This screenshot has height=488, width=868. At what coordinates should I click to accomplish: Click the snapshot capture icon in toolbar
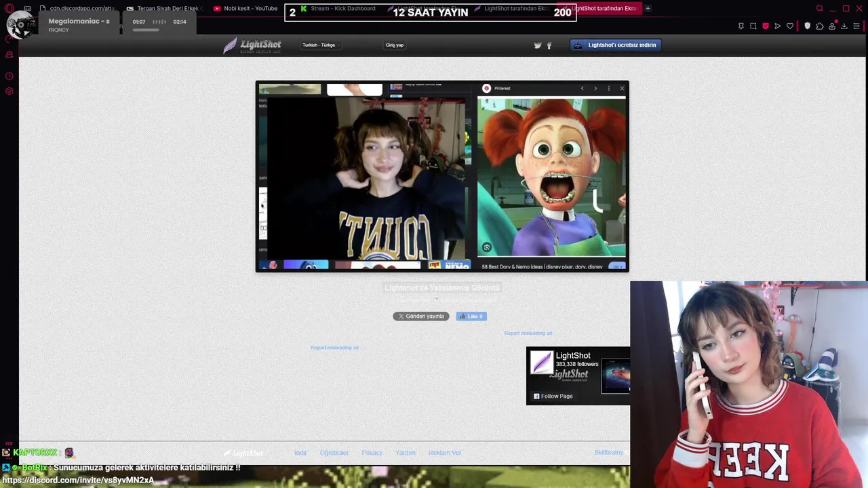753,26
